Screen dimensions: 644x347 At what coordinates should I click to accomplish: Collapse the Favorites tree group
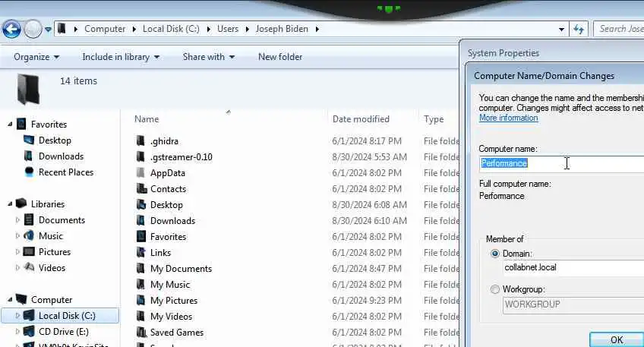click(9, 124)
